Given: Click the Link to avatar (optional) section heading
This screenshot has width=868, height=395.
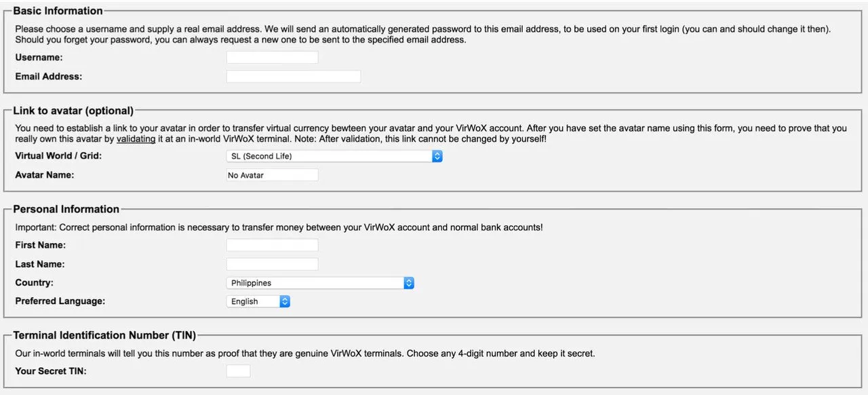Looking at the screenshot, I should pos(73,111).
